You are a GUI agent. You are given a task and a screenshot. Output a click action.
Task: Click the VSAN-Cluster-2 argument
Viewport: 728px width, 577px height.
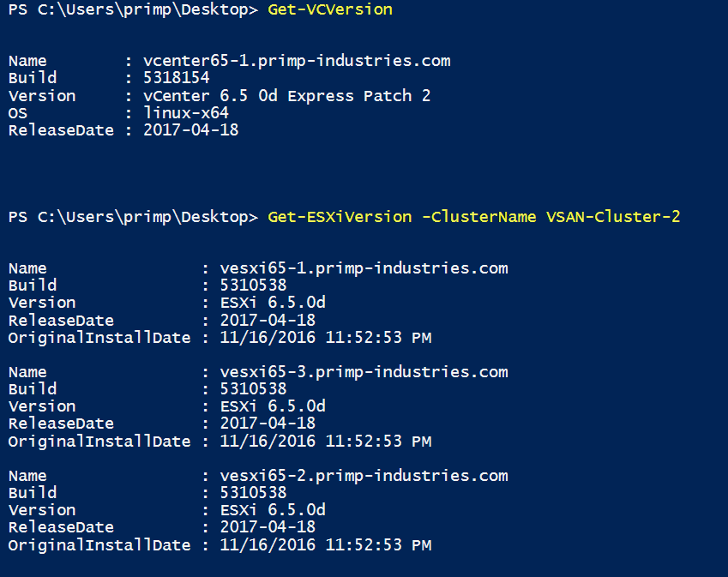tap(613, 217)
